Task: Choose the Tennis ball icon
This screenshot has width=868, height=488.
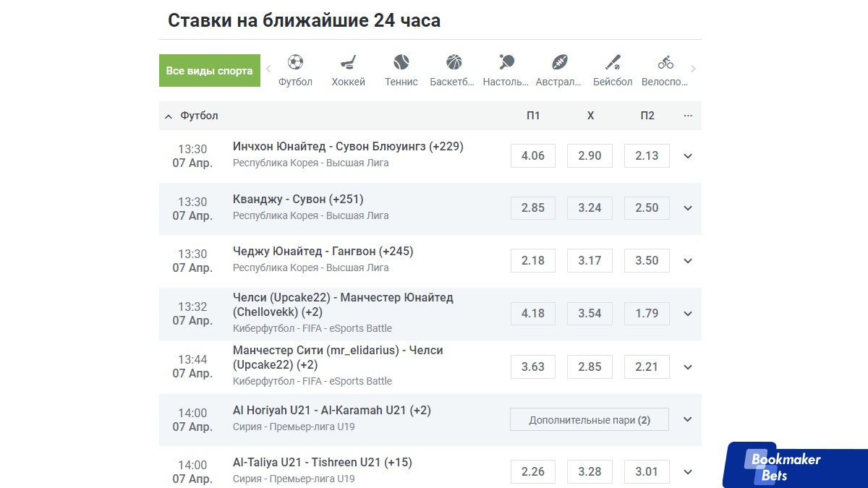Action: click(401, 62)
